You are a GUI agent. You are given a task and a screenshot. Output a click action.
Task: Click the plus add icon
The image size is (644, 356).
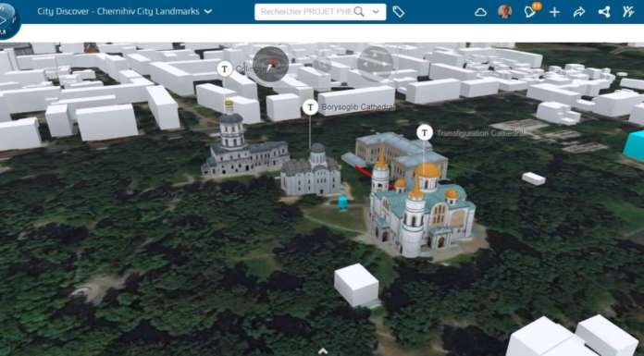(555, 12)
